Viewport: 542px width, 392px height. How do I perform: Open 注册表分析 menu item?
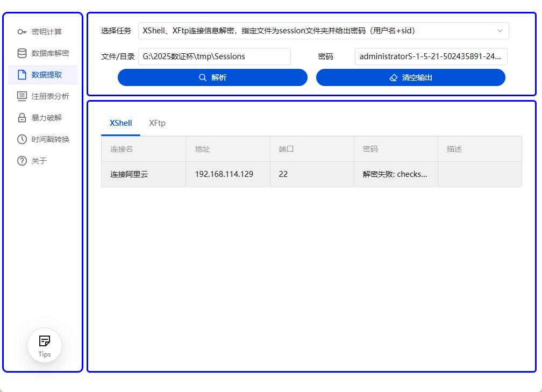pyautogui.click(x=43, y=96)
